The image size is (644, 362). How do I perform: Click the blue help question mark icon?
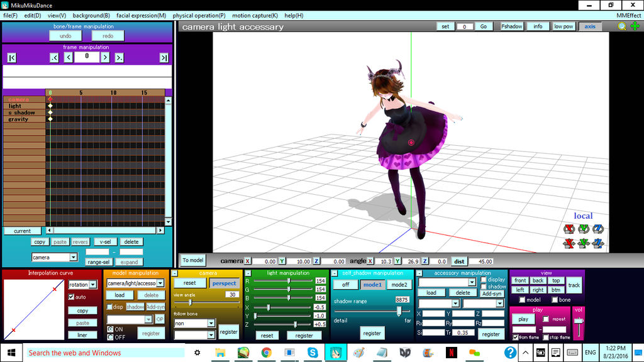click(x=510, y=353)
